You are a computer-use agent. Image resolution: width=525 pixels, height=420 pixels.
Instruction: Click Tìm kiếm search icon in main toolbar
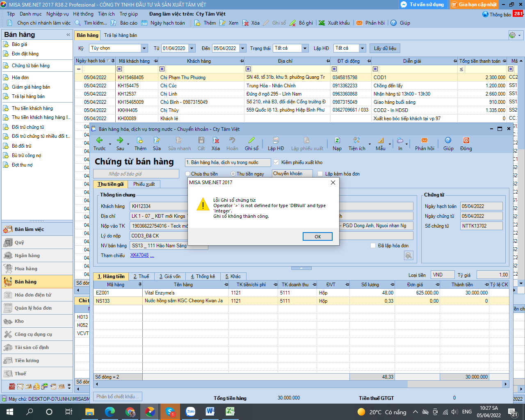78,23
